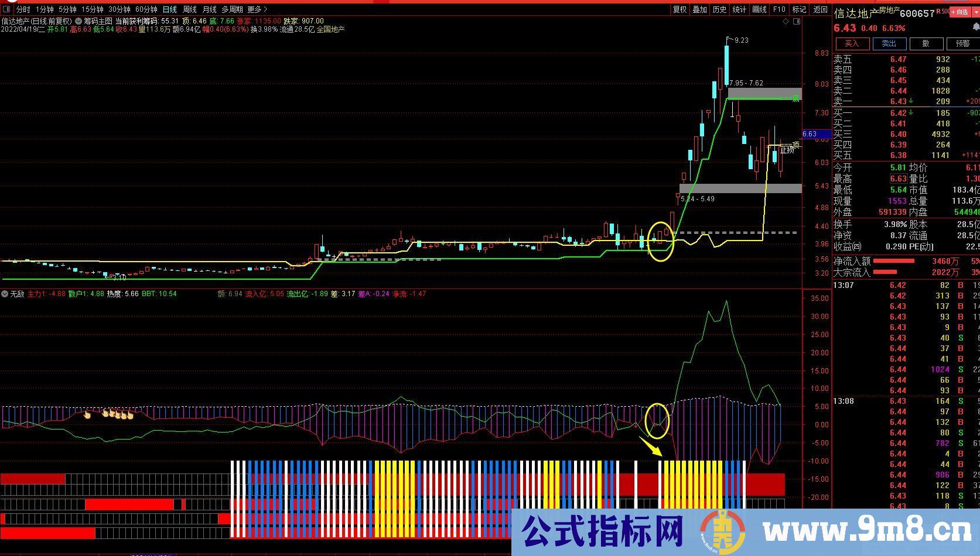This screenshot has width=980, height=556.
Task: Click the 买入 buy button
Action: pyautogui.click(x=851, y=44)
